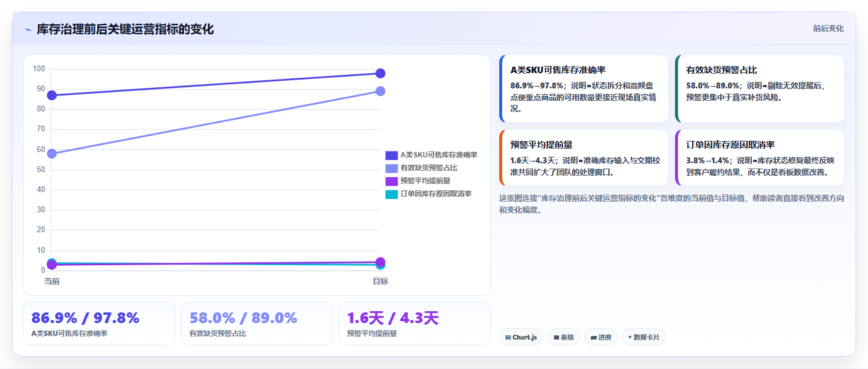Click the 1.6天→4.3天 value text in card
This screenshot has height=369, width=868.
coord(534,160)
